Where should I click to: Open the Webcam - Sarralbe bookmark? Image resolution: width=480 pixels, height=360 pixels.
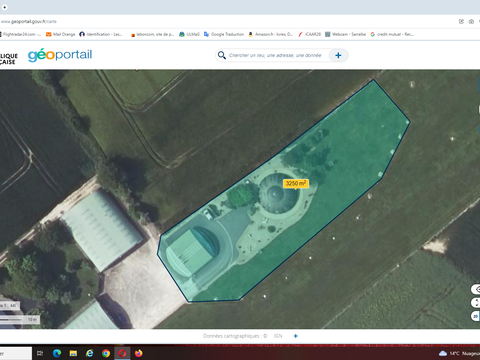[345, 34]
